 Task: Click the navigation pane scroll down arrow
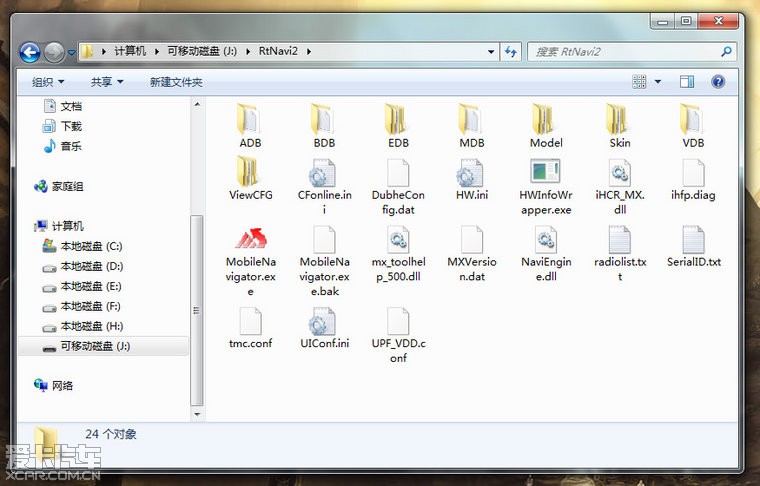pos(197,414)
